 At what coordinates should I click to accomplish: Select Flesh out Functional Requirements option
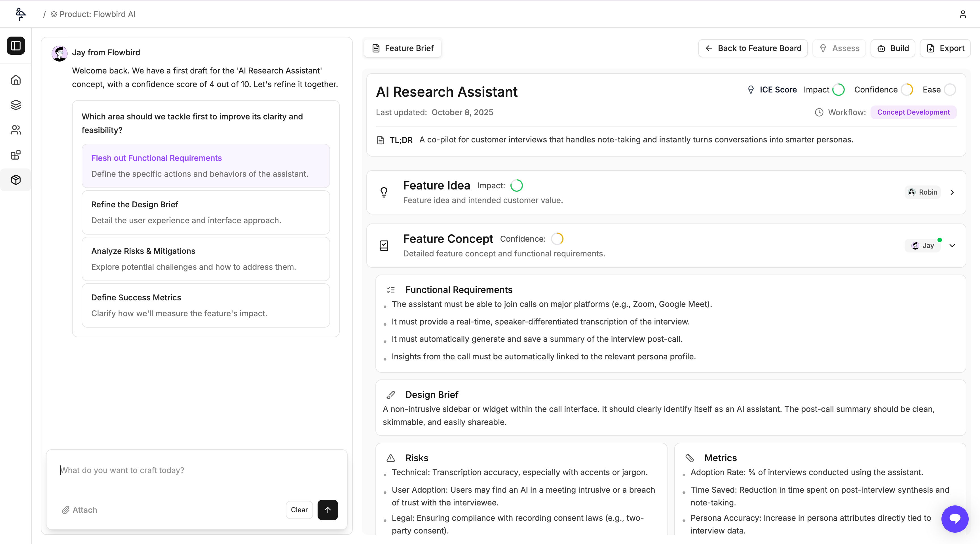click(205, 166)
